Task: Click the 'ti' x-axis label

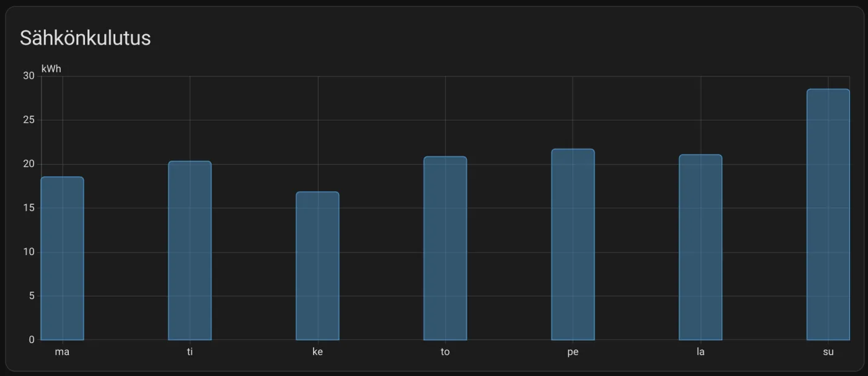Action: [190, 352]
